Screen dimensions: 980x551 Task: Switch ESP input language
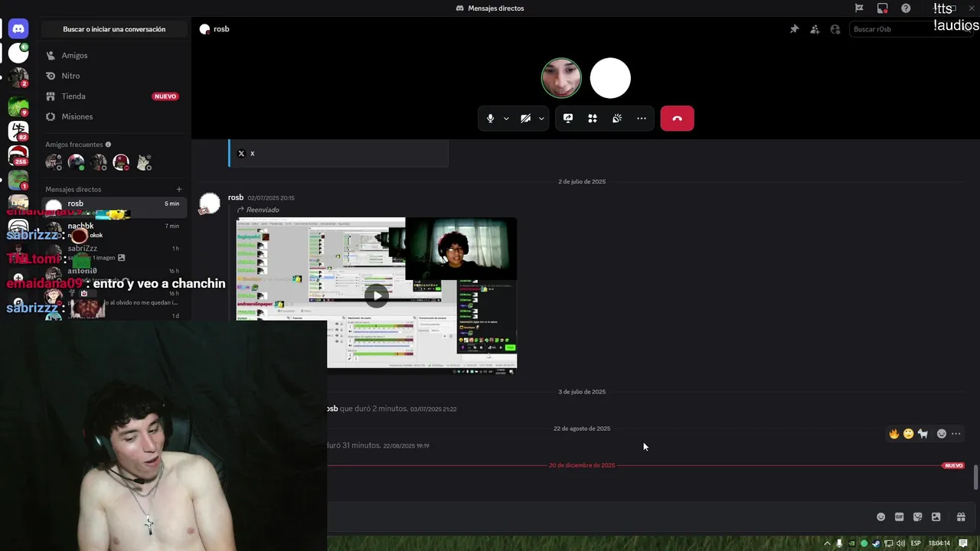pos(916,543)
